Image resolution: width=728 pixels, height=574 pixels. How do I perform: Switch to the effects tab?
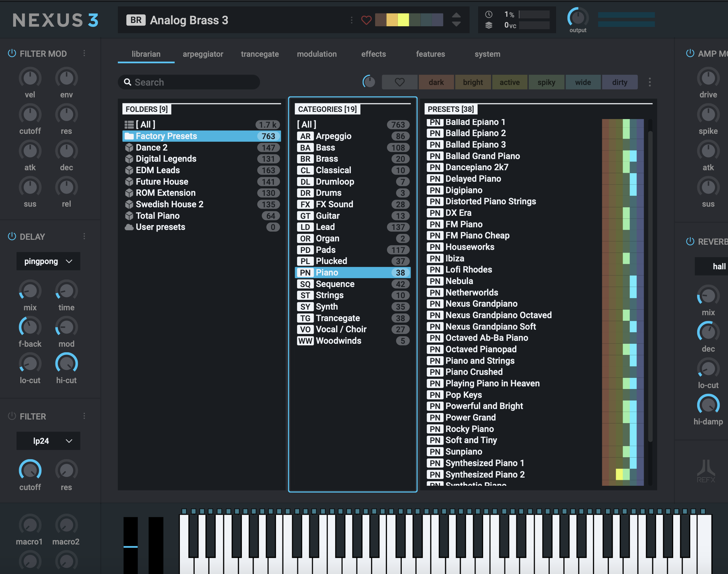point(374,54)
